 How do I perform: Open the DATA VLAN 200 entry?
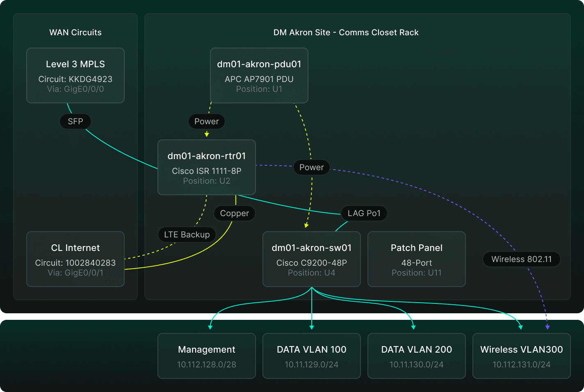(416, 356)
